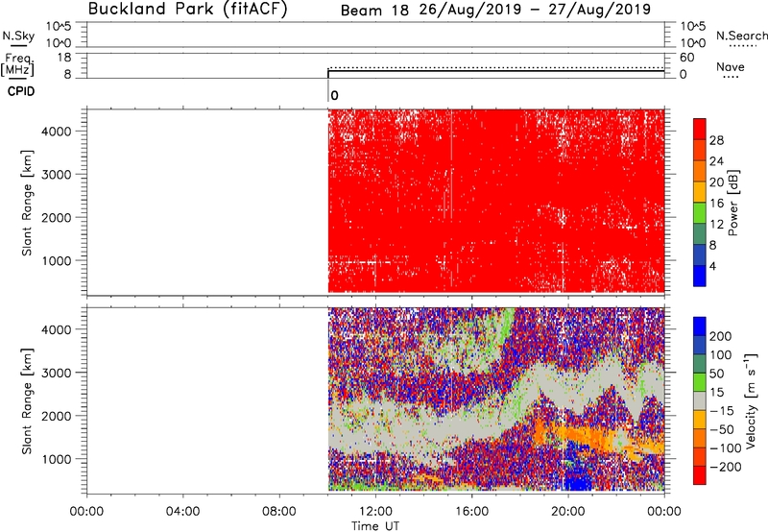The height and width of the screenshot is (532, 768).
Task: Click the left '10^5' noise axis label
Action: coord(59,26)
